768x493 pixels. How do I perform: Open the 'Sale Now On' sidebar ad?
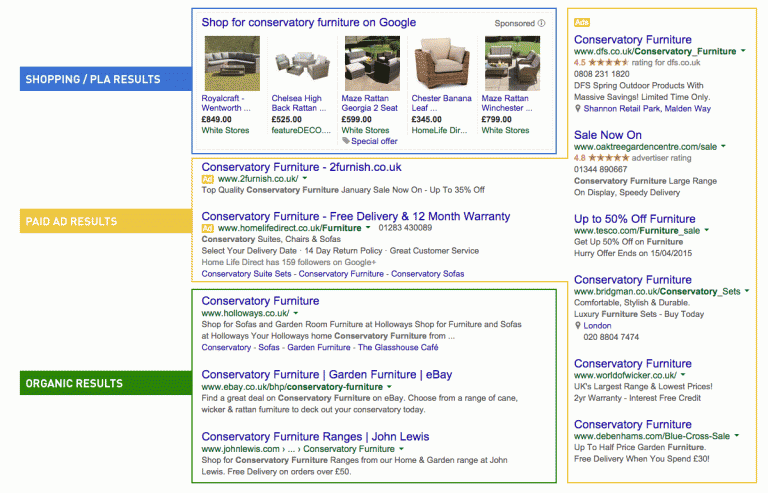[x=608, y=135]
